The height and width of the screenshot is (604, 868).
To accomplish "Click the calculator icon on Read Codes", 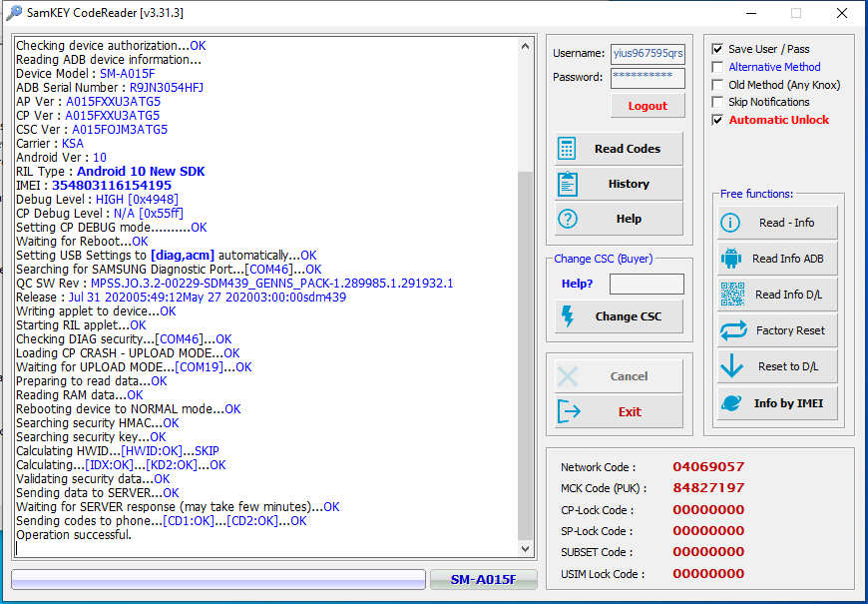I will pyautogui.click(x=568, y=149).
